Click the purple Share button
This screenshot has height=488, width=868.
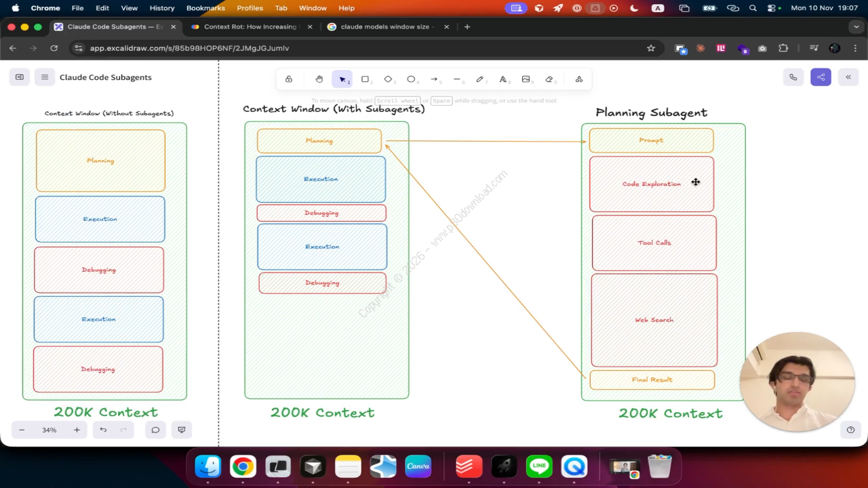(x=821, y=77)
